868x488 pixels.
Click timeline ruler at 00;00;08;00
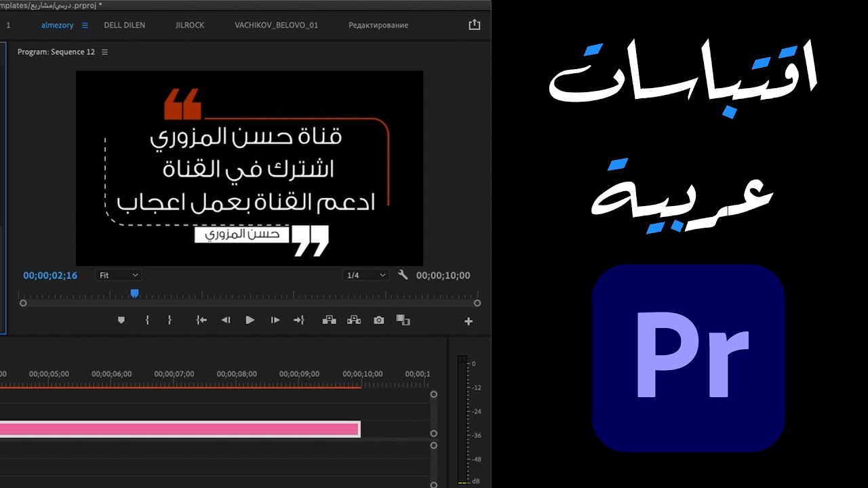click(237, 374)
